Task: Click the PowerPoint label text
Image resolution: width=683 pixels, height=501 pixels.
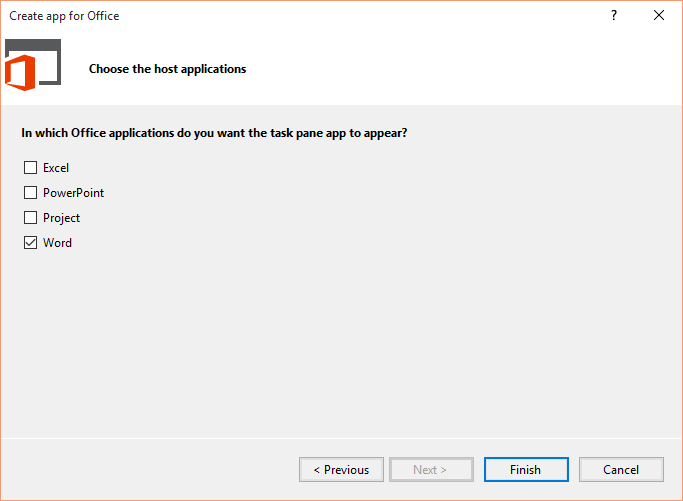Action: pyautogui.click(x=74, y=193)
